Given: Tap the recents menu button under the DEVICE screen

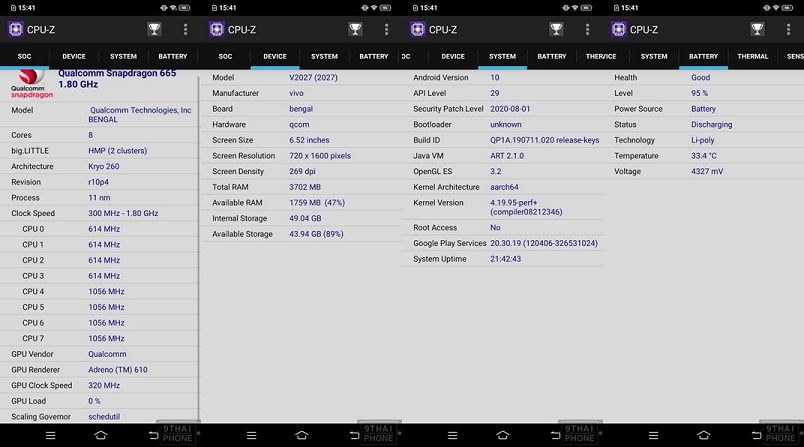Looking at the screenshot, I should click(251, 435).
